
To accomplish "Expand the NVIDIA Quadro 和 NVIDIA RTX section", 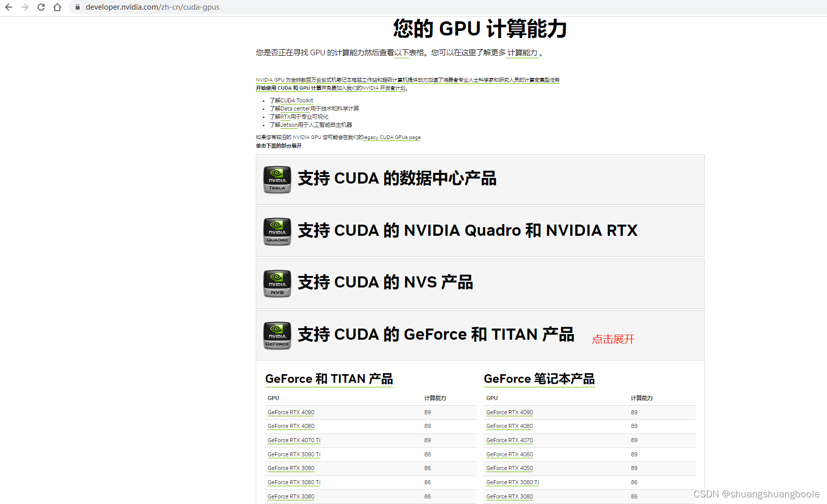I will pos(467,231).
